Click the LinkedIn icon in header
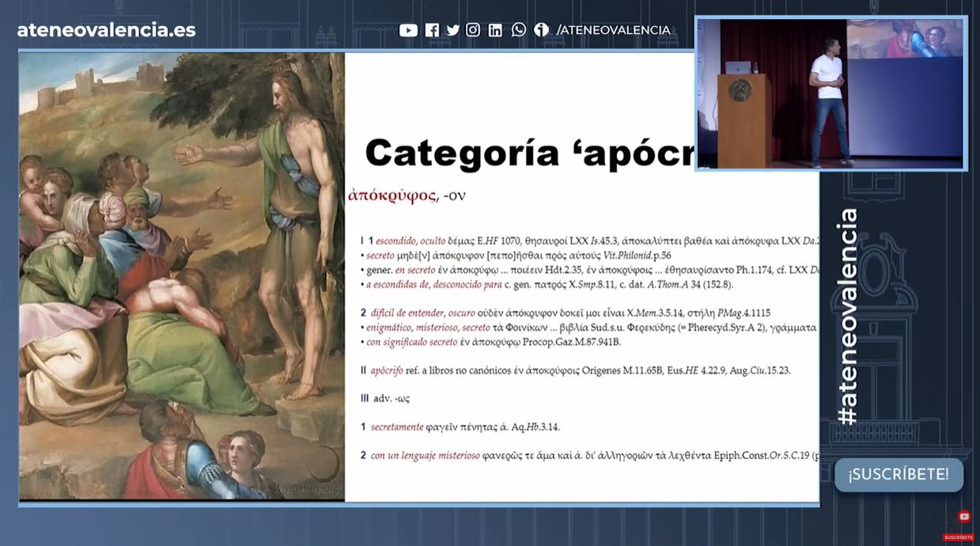980x546 pixels. point(495,30)
